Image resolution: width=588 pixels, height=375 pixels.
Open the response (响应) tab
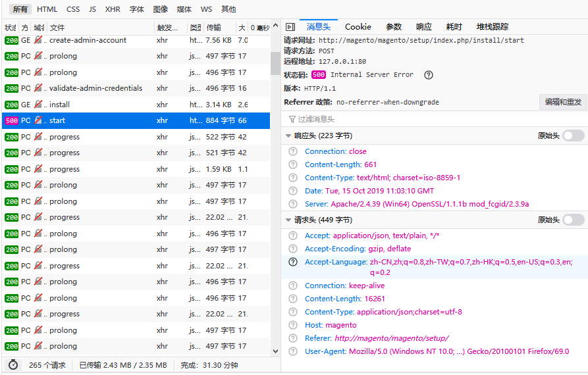[424, 27]
